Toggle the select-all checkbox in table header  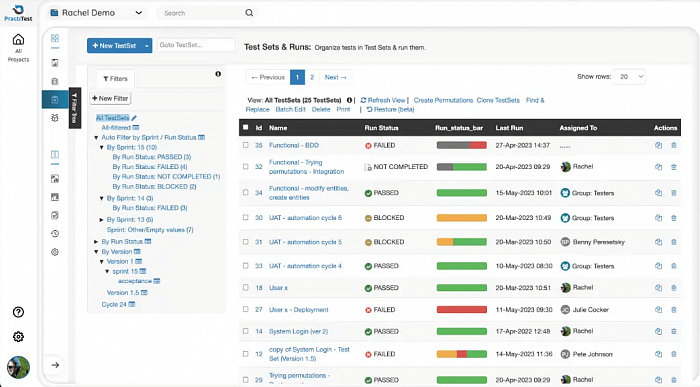[246, 127]
